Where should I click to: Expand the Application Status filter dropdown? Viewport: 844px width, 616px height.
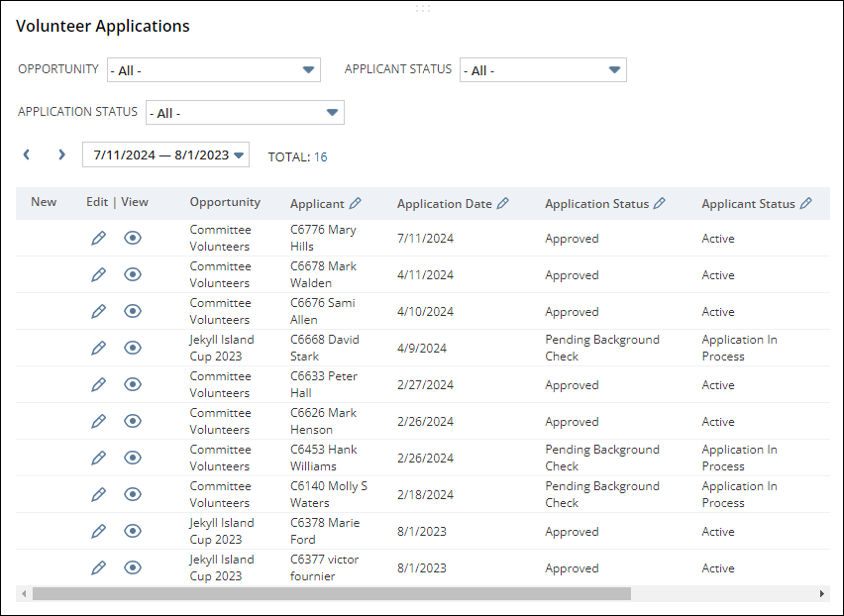[x=244, y=113]
